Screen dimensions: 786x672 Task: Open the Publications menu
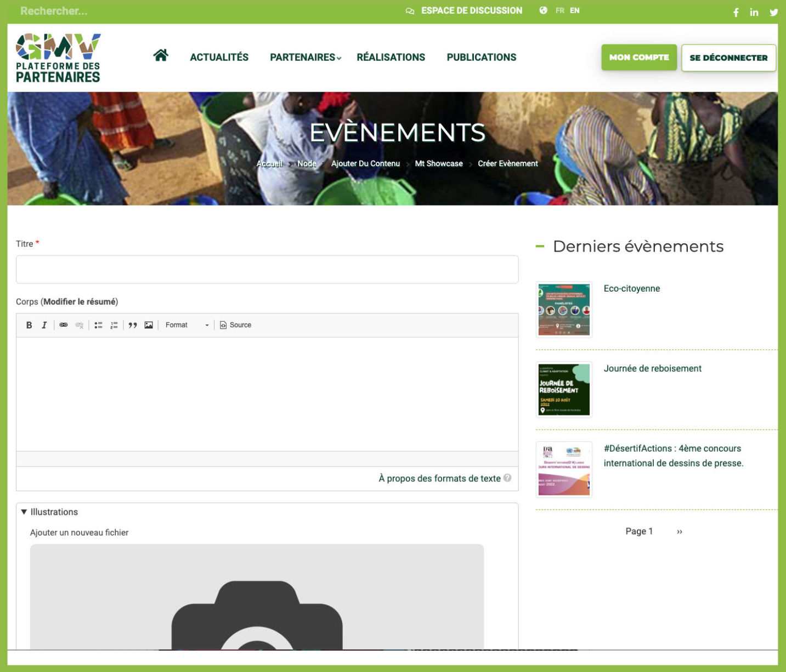(481, 58)
